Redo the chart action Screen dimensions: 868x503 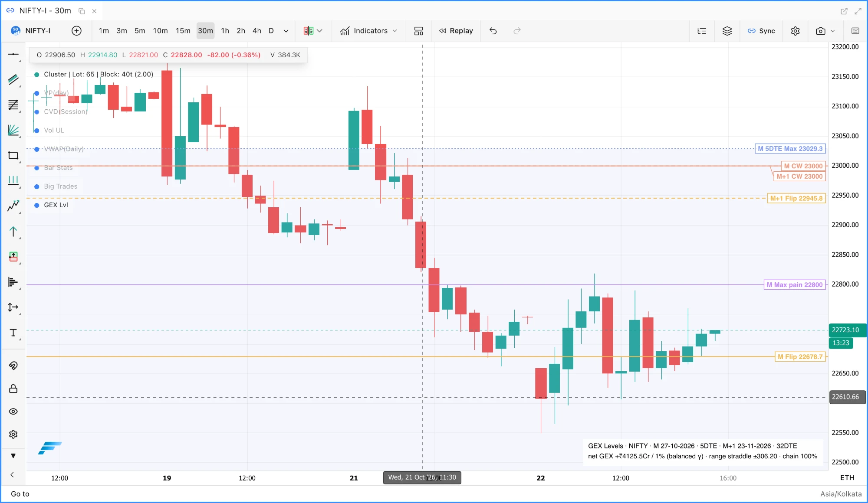(x=517, y=31)
